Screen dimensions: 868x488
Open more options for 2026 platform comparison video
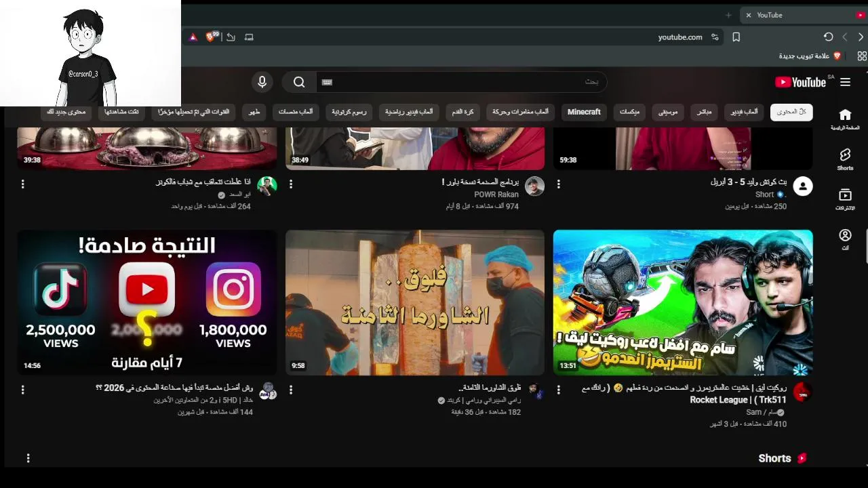pyautogui.click(x=23, y=390)
